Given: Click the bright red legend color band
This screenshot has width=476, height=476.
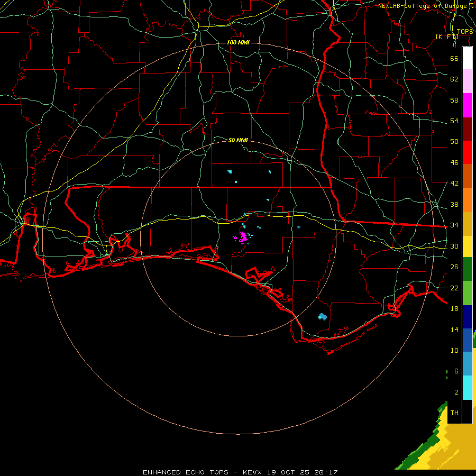Looking at the screenshot, I should 467,152.
